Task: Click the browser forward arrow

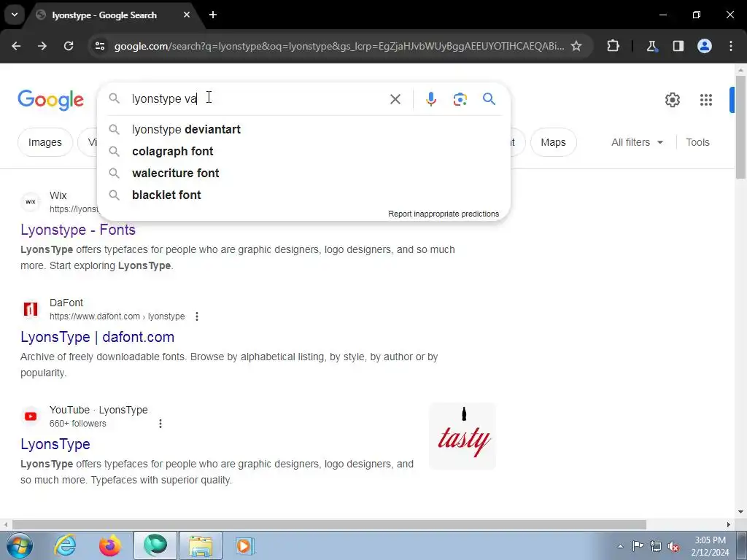Action: (x=42, y=46)
